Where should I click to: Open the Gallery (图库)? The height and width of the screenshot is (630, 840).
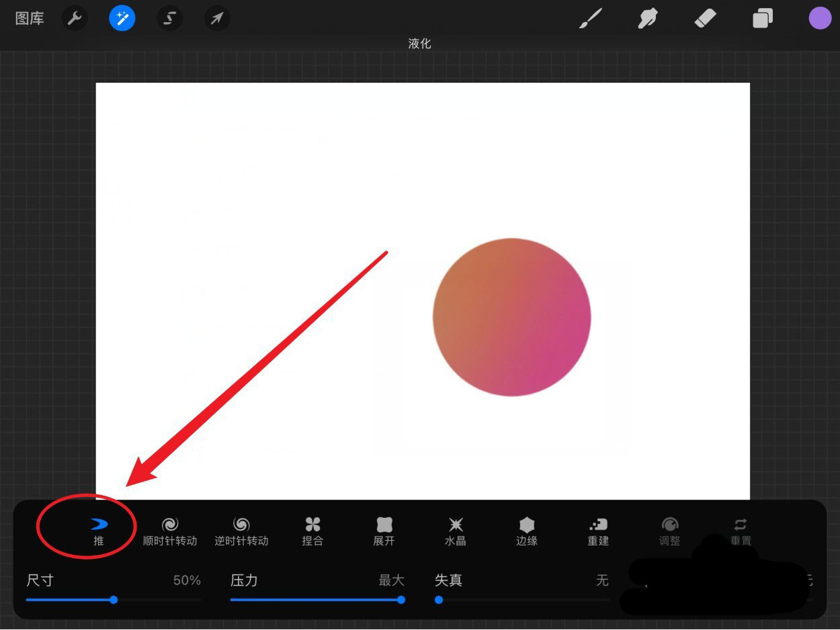coord(28,18)
